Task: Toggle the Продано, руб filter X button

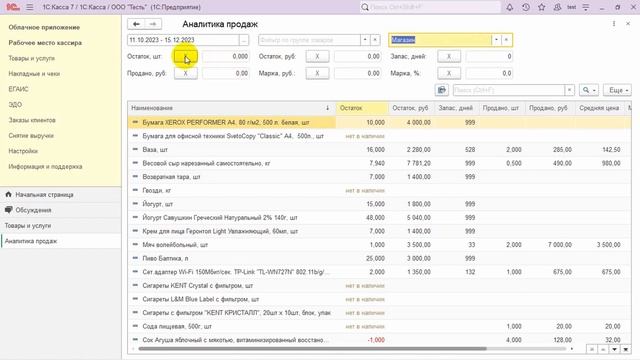Action: tap(186, 73)
